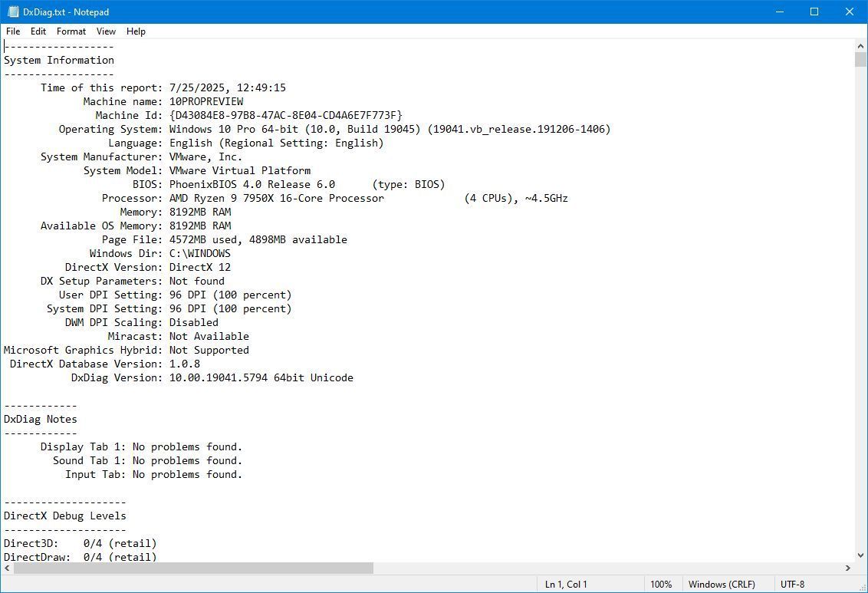868x593 pixels.
Task: Click the Ln 1, Col 1 status indicator
Action: (566, 585)
